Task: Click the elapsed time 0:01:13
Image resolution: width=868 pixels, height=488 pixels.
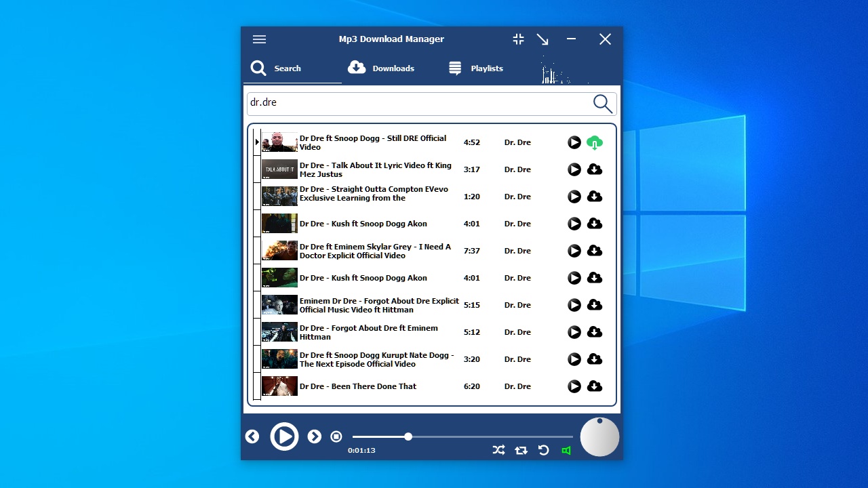Action: click(361, 450)
